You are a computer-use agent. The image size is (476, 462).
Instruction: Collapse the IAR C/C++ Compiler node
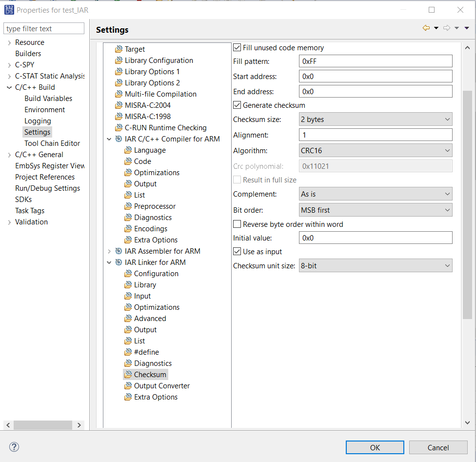point(109,139)
